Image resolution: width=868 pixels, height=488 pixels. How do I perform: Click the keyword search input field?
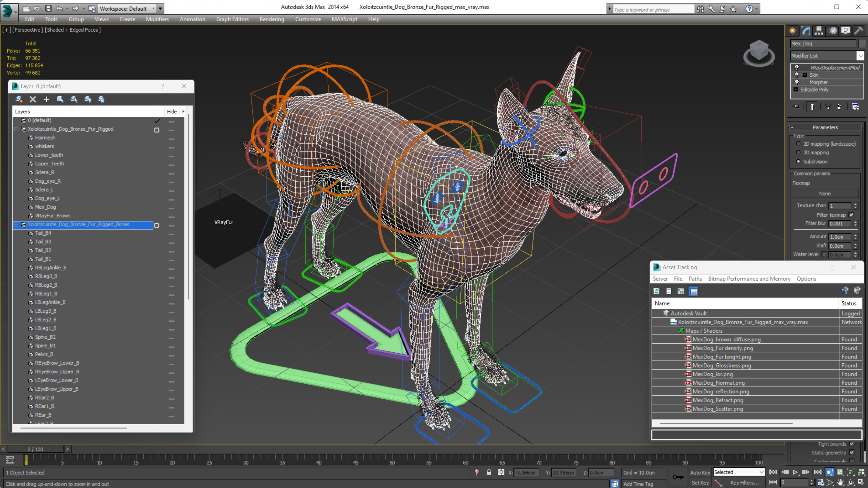[x=654, y=9]
